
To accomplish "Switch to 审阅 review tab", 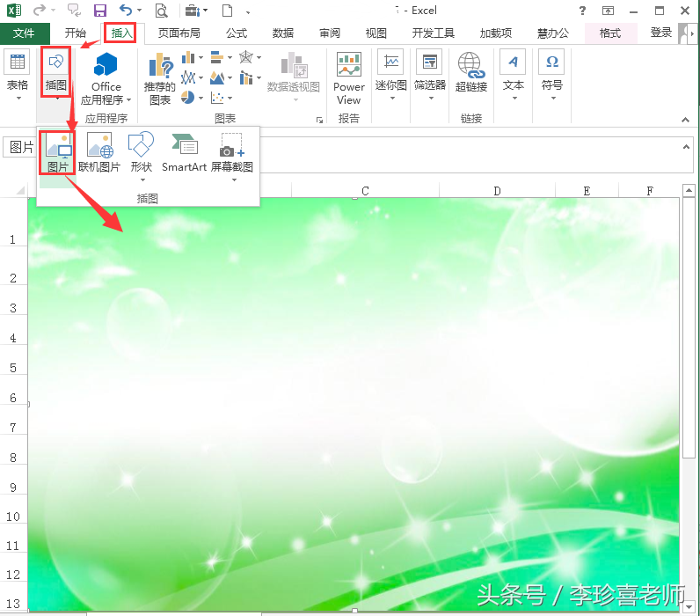I will pyautogui.click(x=330, y=33).
